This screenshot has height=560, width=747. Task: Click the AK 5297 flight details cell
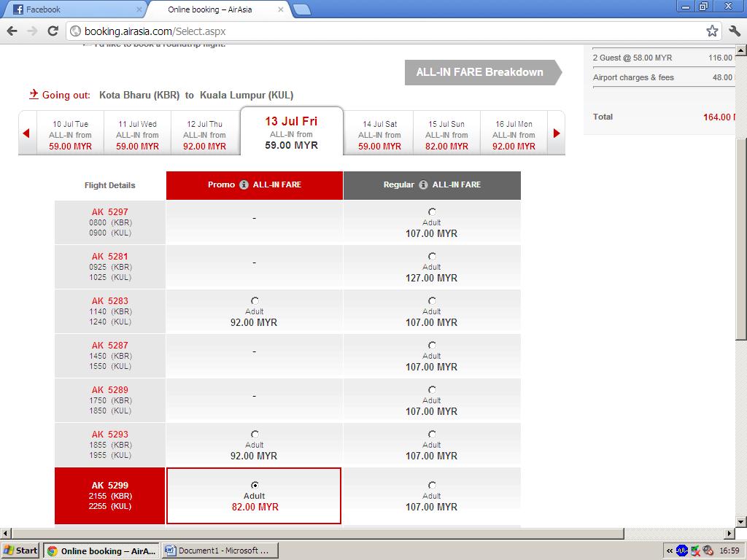[110, 222]
